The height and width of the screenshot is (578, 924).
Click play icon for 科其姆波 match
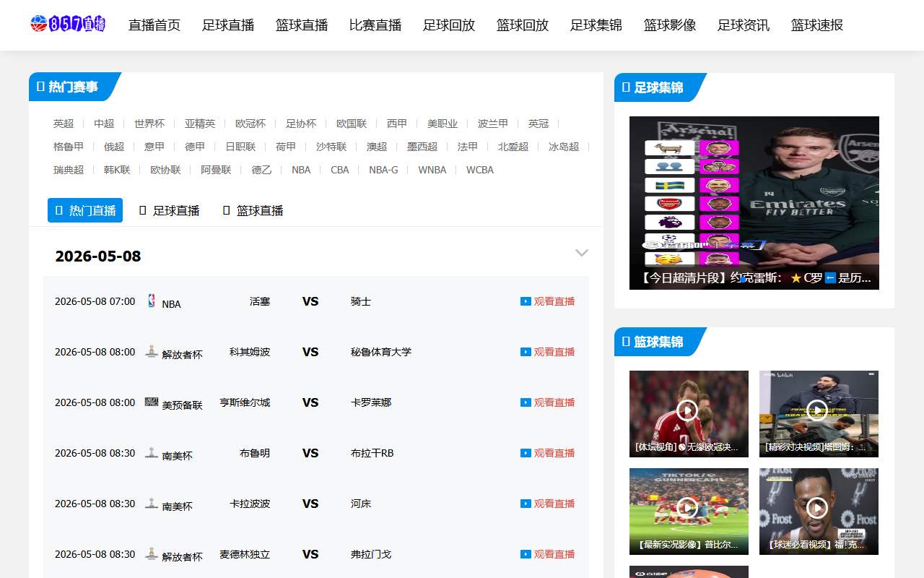click(526, 352)
